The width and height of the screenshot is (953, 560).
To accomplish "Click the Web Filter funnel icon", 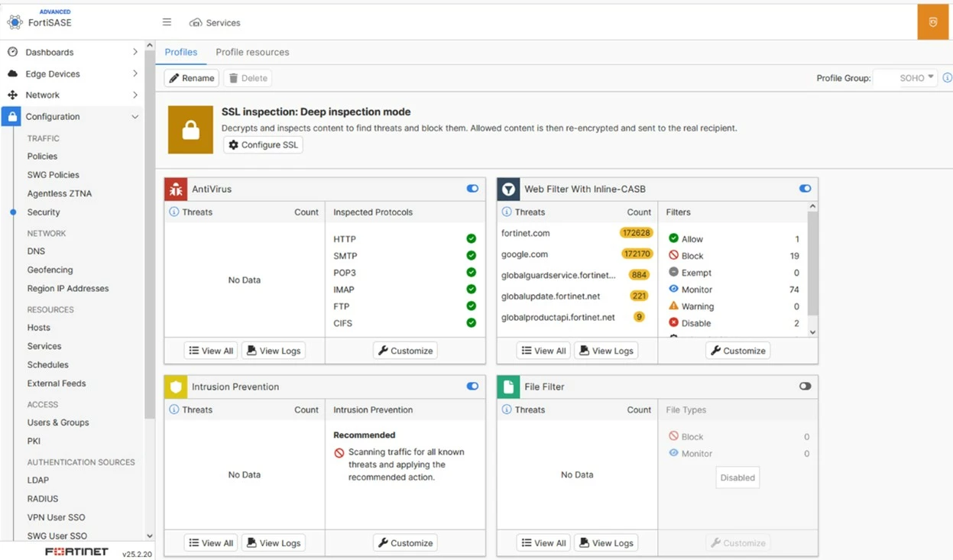I will [508, 189].
